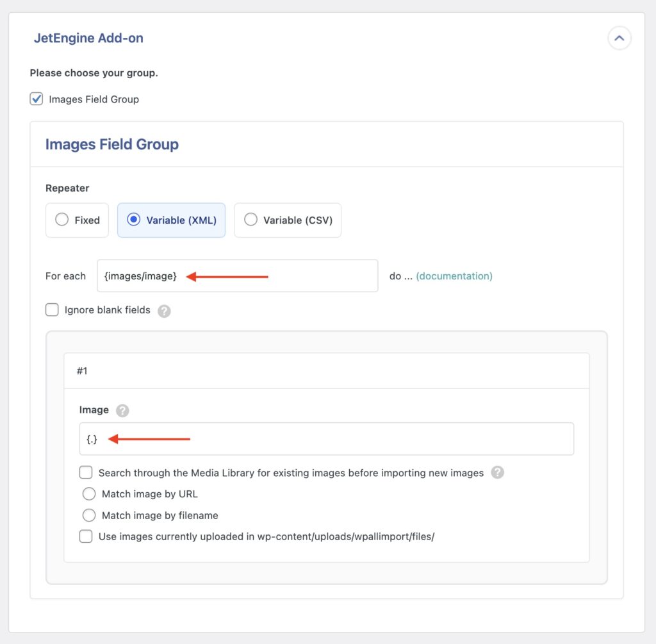Select the Variable (XML) repeater option
This screenshot has height=644, width=656.
(x=134, y=220)
